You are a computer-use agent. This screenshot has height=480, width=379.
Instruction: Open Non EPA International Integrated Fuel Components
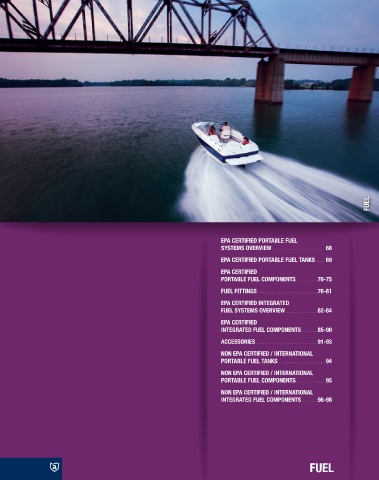pyautogui.click(x=276, y=396)
